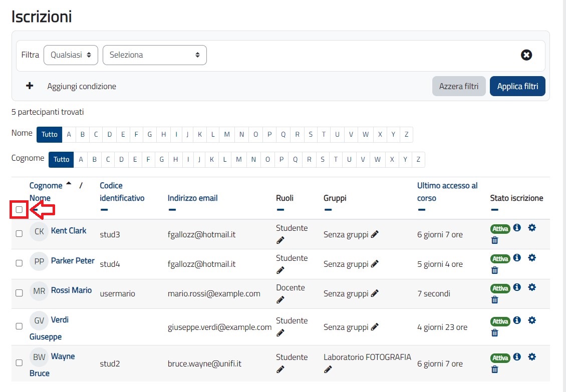Sort by Ultimo accesso al corso
Screen dimensions: 566x392
tap(447, 192)
